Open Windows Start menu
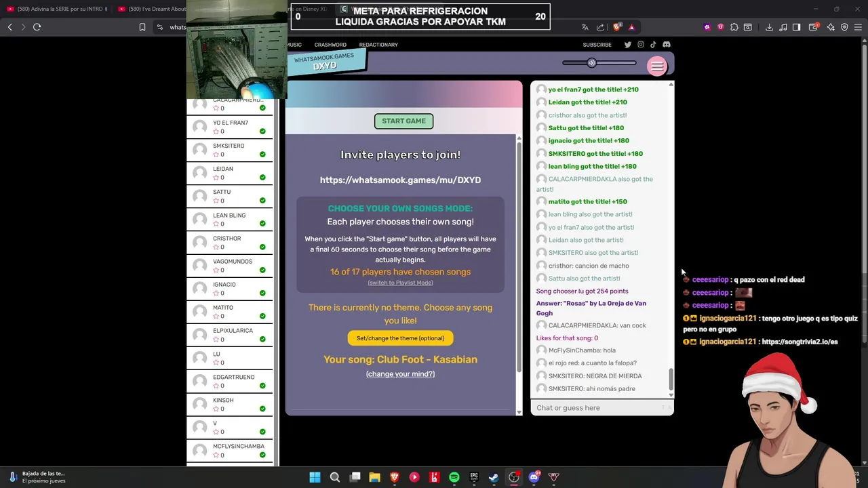This screenshot has width=868, height=488. pyautogui.click(x=315, y=477)
